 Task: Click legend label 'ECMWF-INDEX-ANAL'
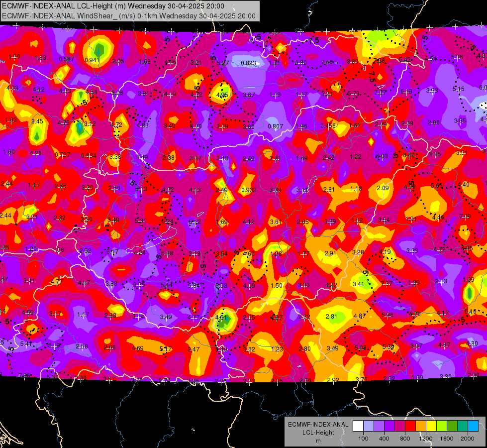(318, 425)
